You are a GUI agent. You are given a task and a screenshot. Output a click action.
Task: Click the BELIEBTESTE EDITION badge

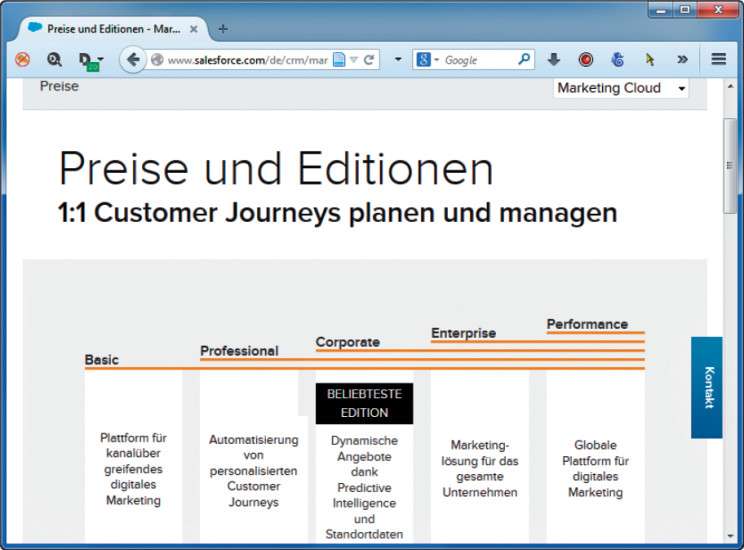click(364, 403)
